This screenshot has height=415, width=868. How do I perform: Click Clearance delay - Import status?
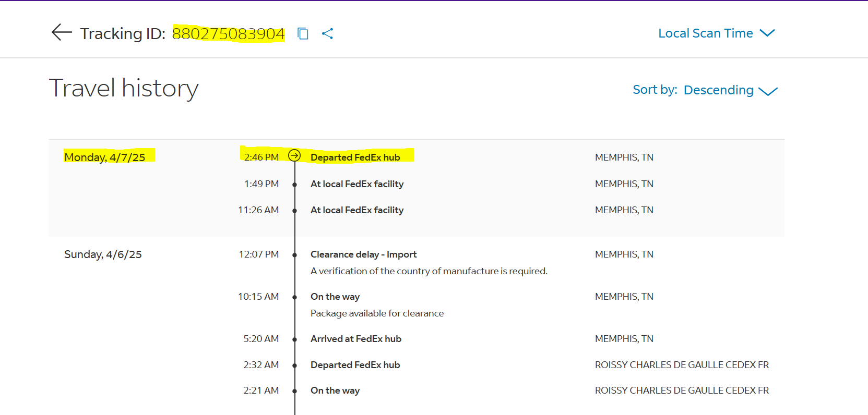(x=363, y=254)
